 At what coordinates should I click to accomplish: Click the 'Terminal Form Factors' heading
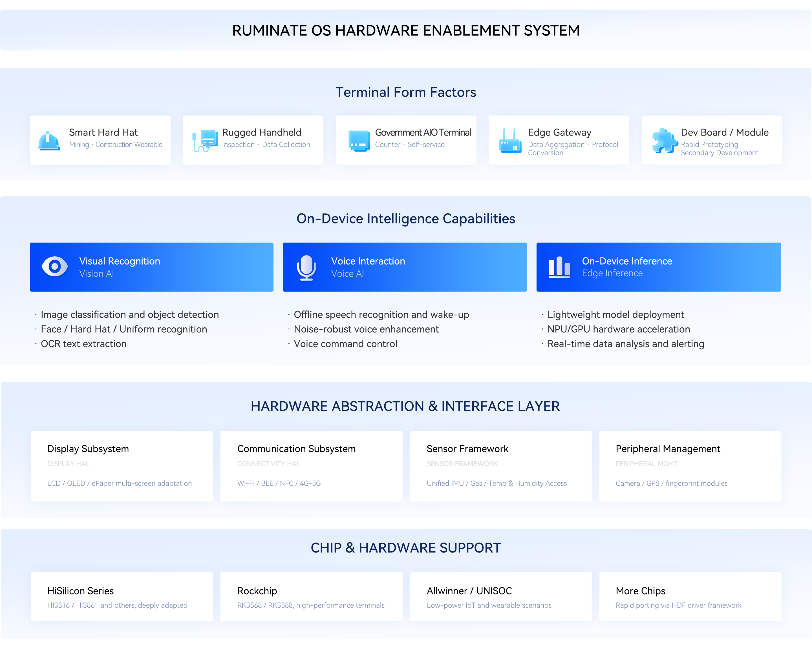[x=406, y=92]
